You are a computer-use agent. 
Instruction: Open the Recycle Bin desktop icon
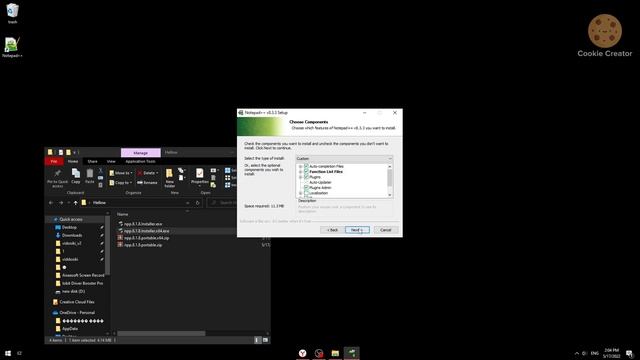pyautogui.click(x=12, y=13)
